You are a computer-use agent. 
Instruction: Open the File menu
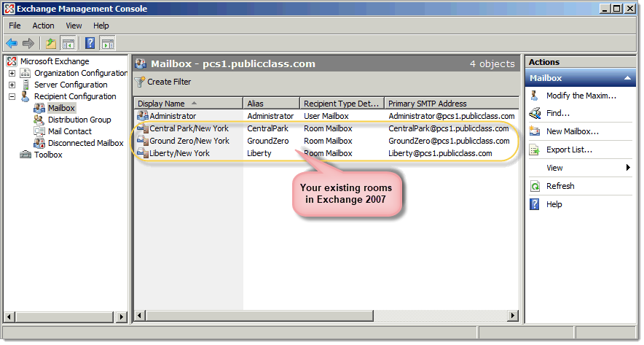pos(15,26)
